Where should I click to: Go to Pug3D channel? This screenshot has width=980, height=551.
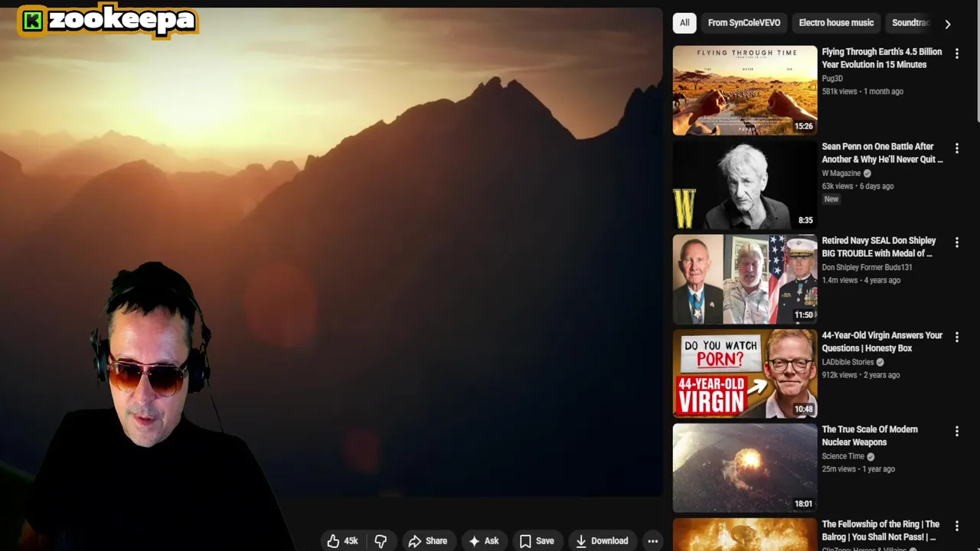(832, 78)
